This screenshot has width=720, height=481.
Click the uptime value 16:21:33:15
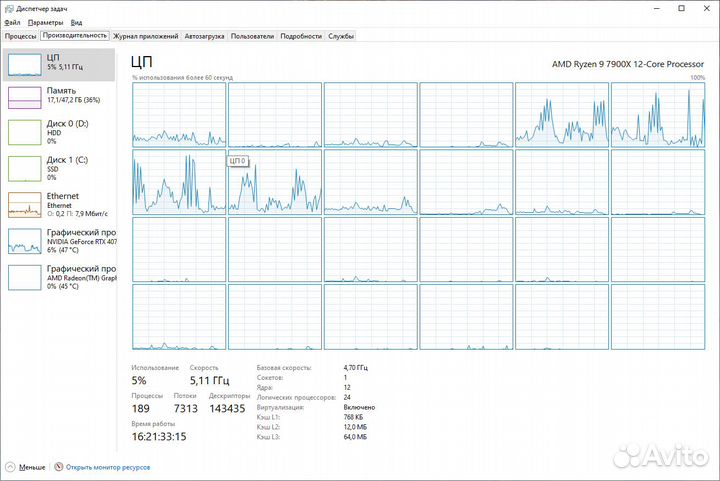coord(159,436)
